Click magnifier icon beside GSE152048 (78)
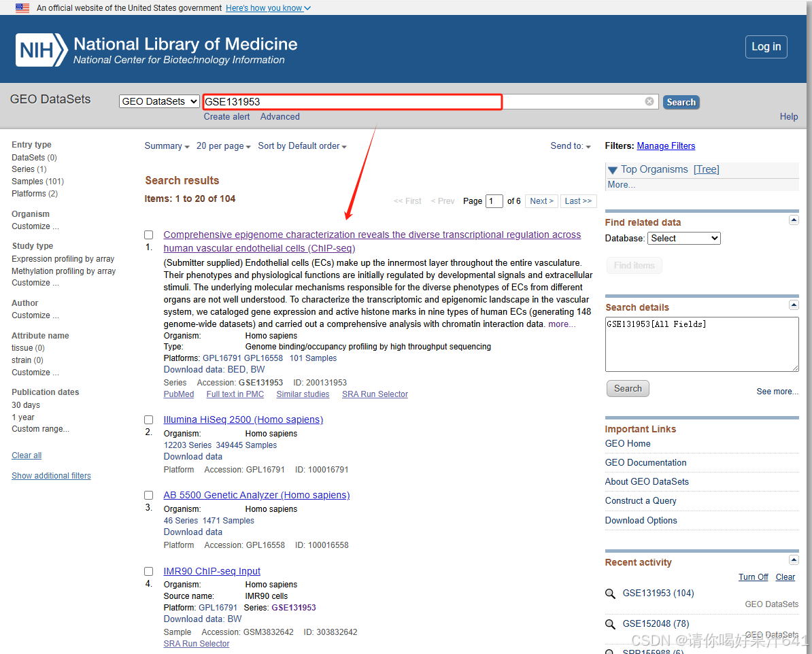 point(610,624)
